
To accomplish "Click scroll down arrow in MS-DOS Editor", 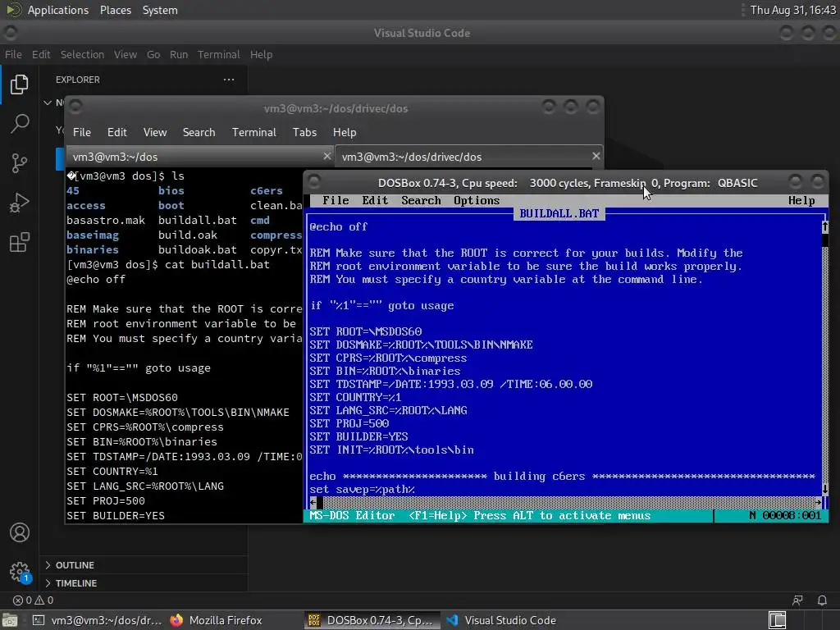I will click(825, 489).
